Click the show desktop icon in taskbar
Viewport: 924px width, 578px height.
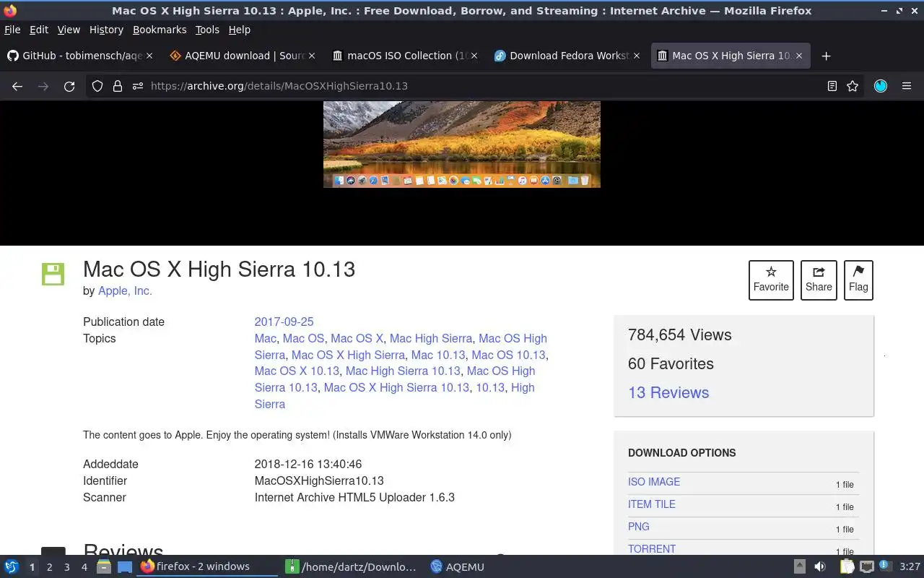coord(124,567)
